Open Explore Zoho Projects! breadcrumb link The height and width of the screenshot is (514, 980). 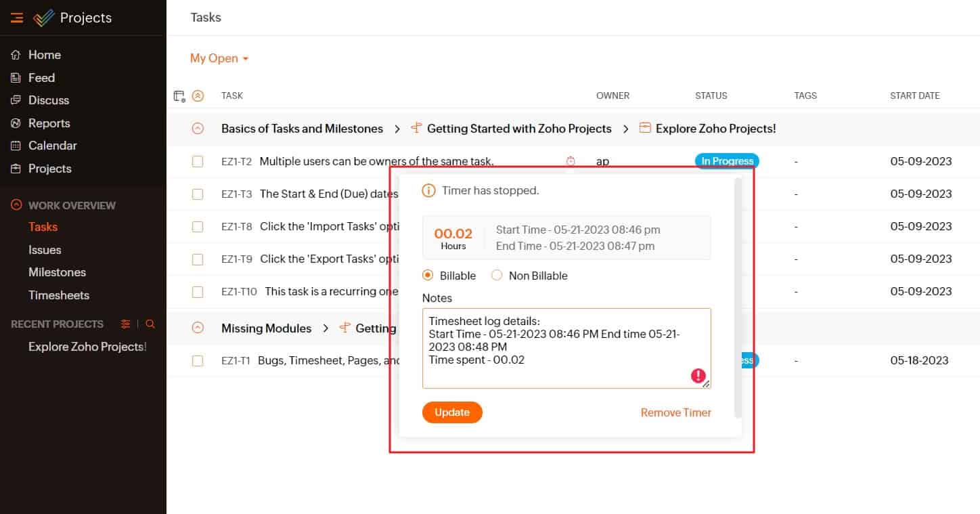click(716, 128)
